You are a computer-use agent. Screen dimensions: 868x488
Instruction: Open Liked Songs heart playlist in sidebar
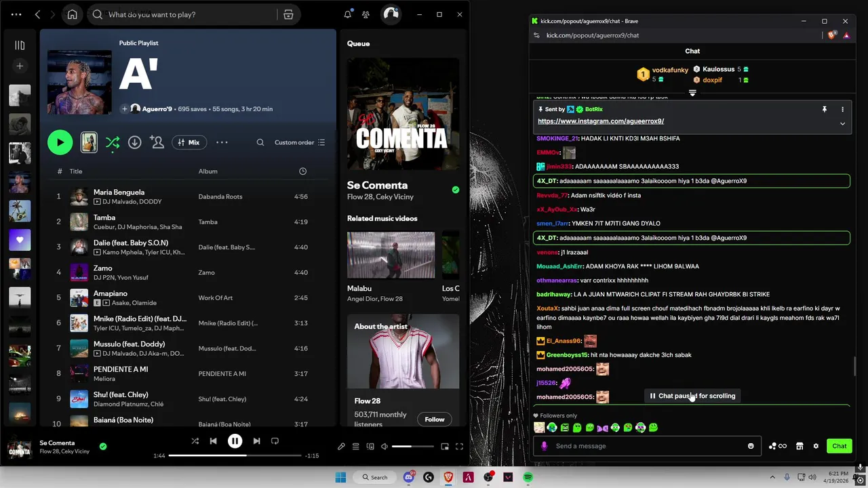click(20, 240)
